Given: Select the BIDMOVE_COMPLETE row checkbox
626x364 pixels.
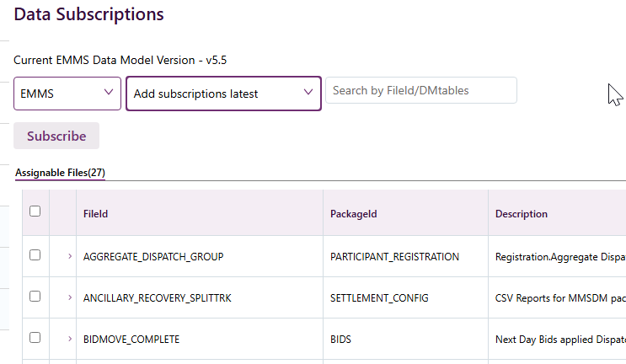Looking at the screenshot, I should point(35,338).
